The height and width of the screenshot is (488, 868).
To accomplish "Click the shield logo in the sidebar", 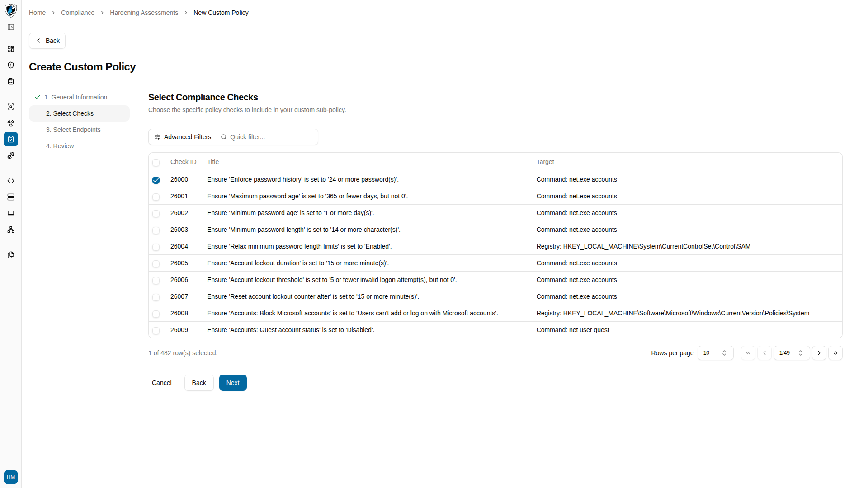I will 11,10.
